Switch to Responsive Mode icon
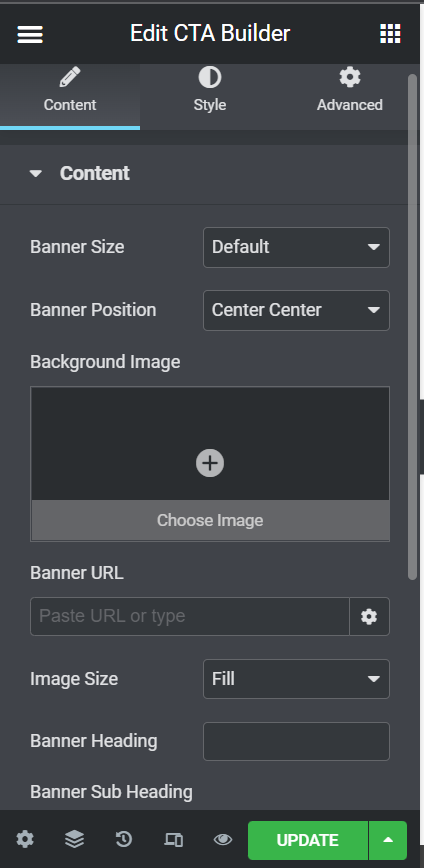The width and height of the screenshot is (424, 868). click(x=173, y=840)
